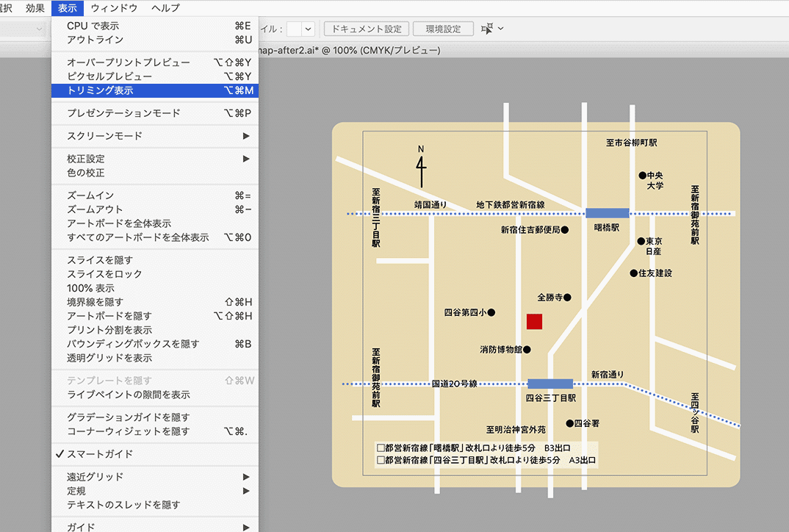The width and height of the screenshot is (789, 532).
Task: Click ズームアウト menu item
Action: point(155,209)
